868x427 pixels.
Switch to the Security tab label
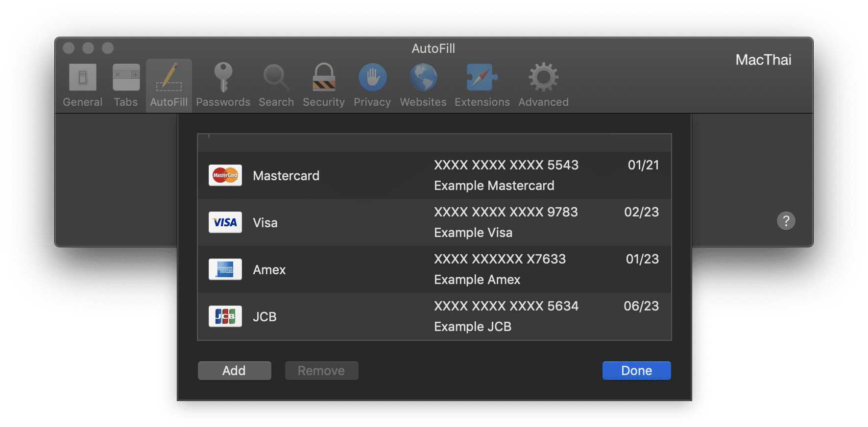click(x=324, y=102)
